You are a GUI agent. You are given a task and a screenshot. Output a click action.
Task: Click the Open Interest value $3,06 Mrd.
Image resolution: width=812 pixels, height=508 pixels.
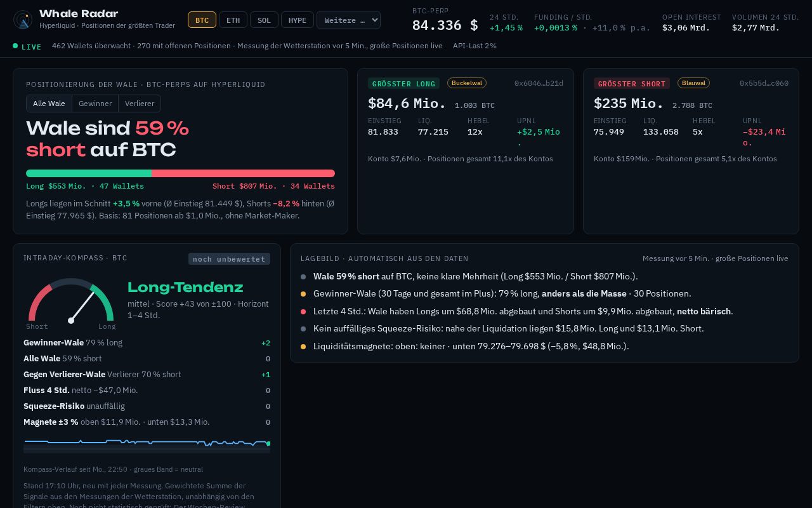click(686, 28)
